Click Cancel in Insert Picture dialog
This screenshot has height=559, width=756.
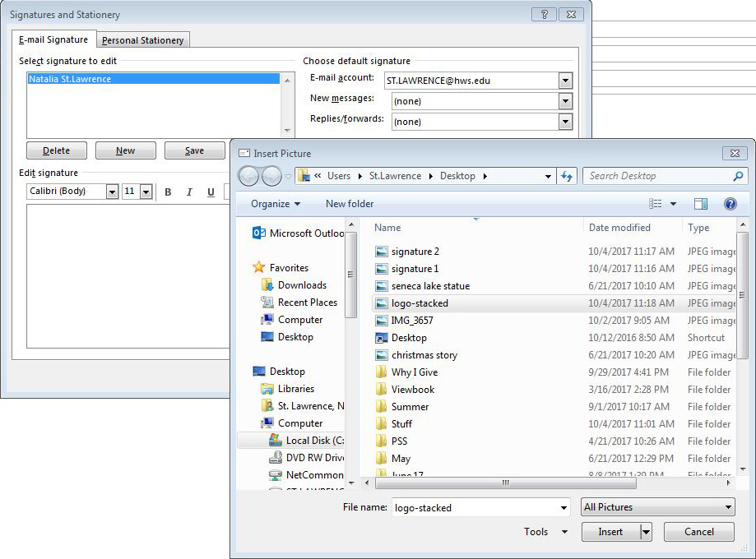click(x=699, y=532)
